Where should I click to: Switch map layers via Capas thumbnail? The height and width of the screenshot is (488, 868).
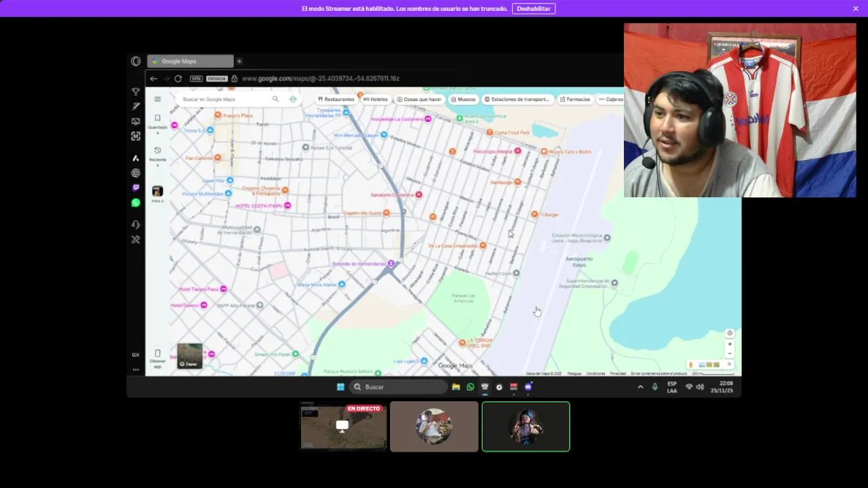tap(190, 356)
